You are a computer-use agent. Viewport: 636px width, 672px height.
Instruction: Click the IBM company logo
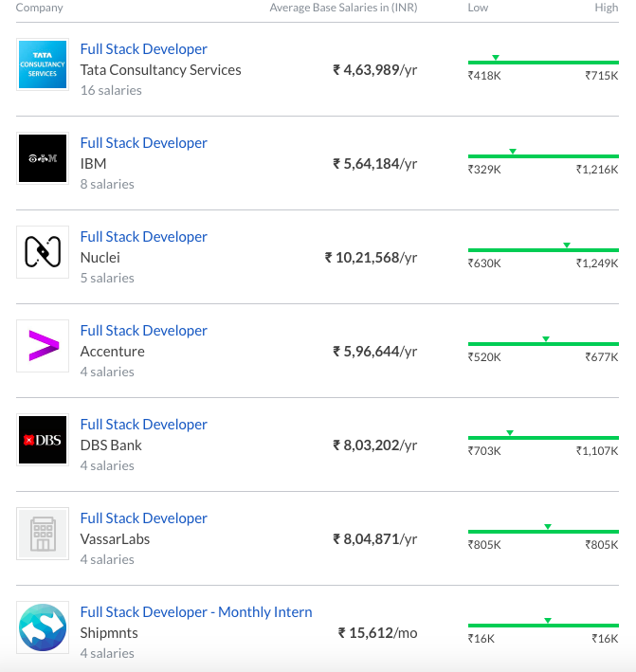43,158
